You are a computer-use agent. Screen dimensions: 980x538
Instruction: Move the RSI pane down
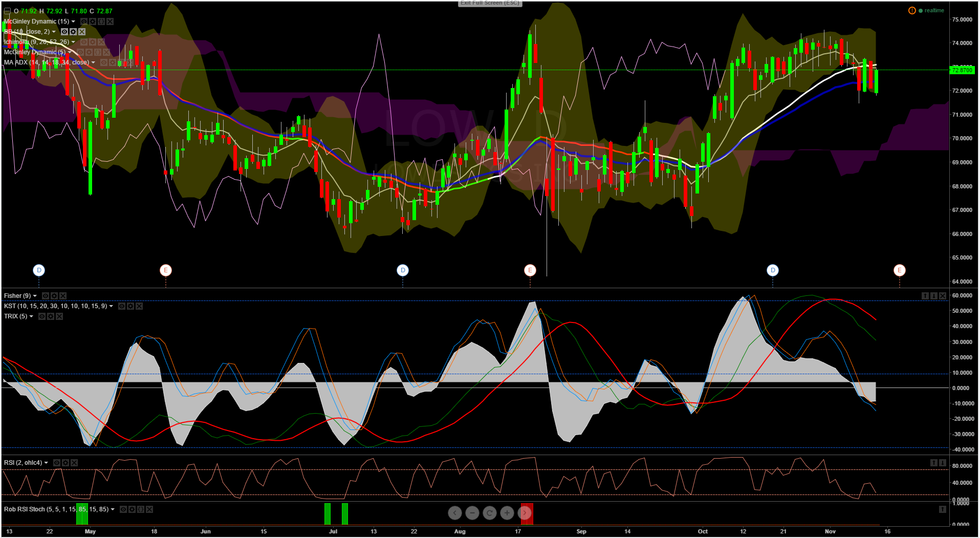point(943,463)
